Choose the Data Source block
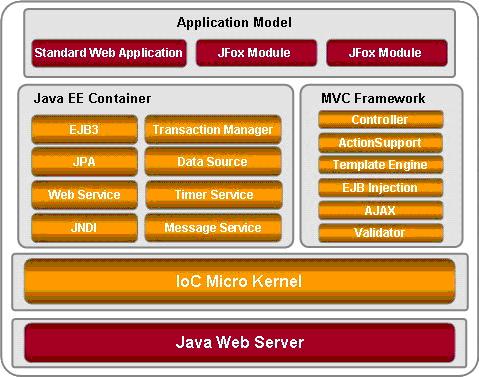This screenshot has height=377, width=479. [x=213, y=162]
